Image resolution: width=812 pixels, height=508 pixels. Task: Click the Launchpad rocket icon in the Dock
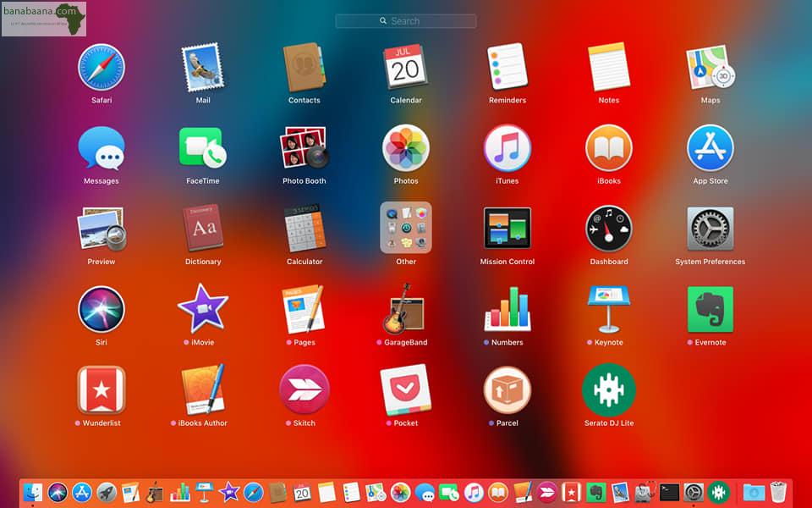pyautogui.click(x=107, y=492)
